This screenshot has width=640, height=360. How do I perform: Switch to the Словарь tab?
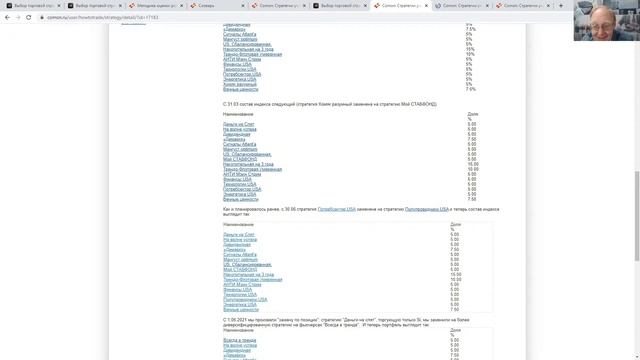[217, 6]
